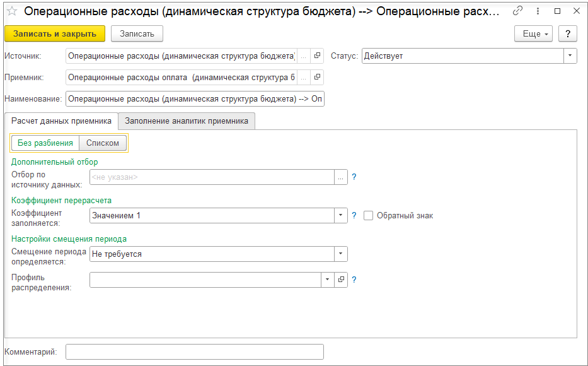Show hint for Отбор по источнику данных
The width and height of the screenshot is (588, 366).
(x=354, y=177)
